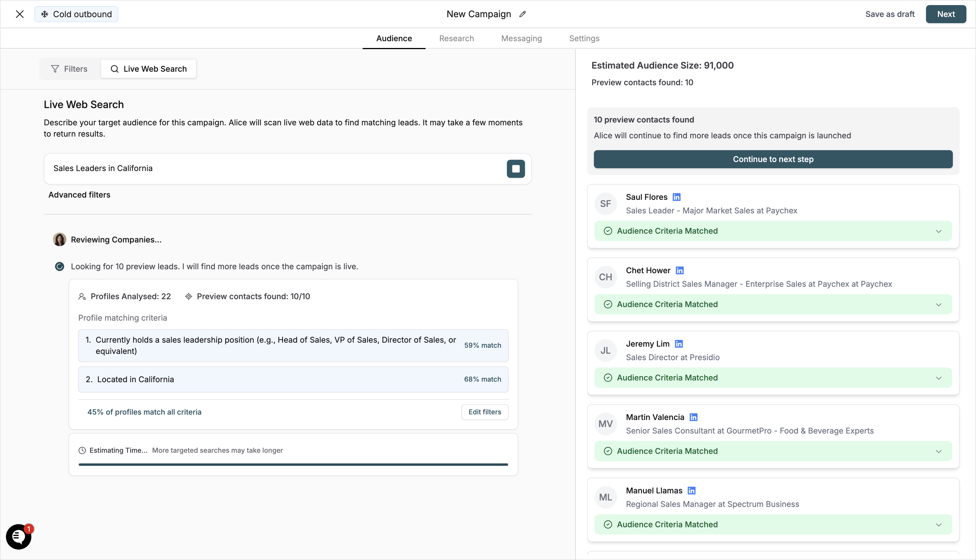Screen dimensions: 976x560
Task: Expand Saul Flores's Audience Criteria Matched details
Action: (938, 231)
